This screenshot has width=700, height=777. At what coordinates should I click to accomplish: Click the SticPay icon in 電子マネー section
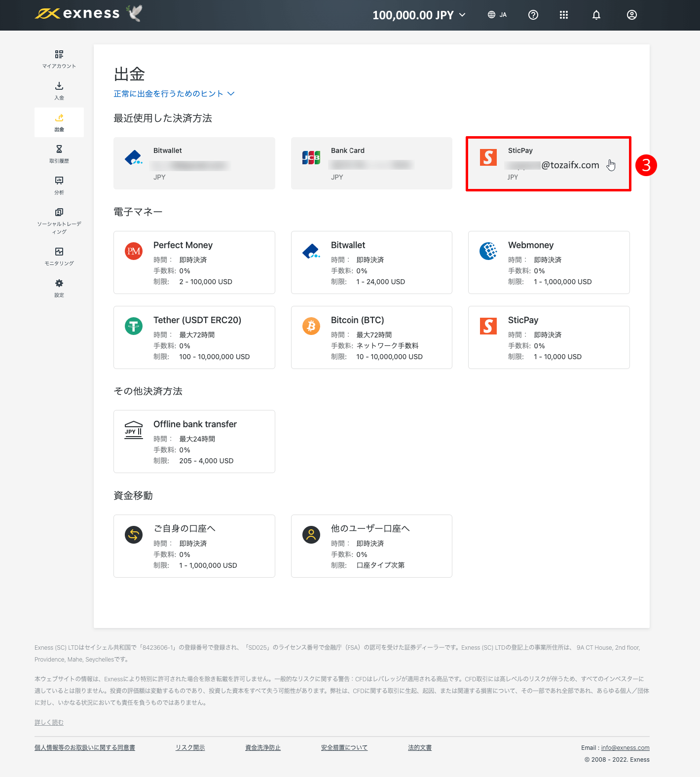tap(488, 326)
